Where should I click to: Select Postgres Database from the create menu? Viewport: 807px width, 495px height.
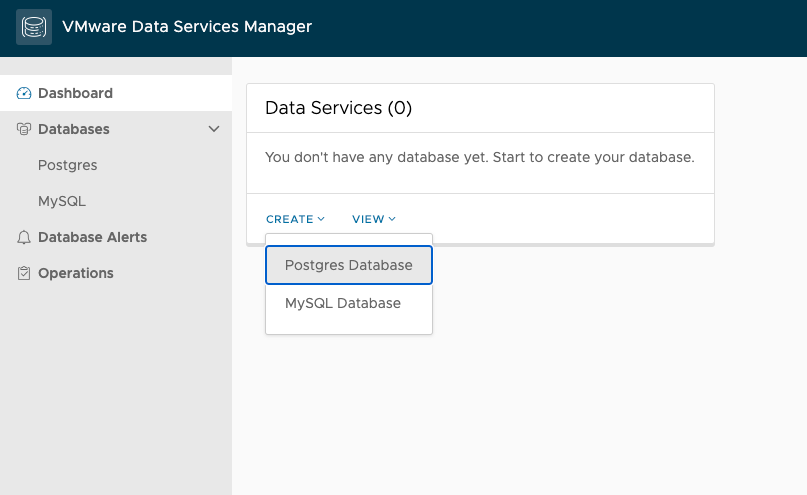coord(349,265)
